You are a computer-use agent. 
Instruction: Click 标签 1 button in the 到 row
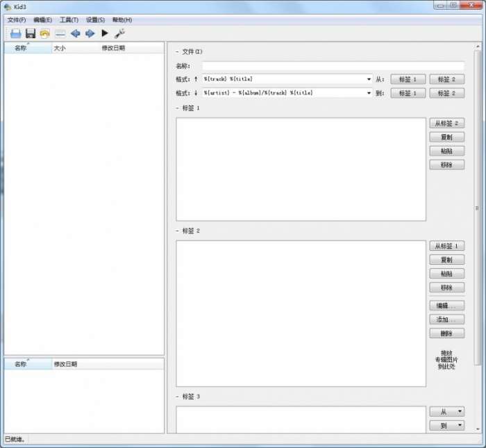coord(408,93)
